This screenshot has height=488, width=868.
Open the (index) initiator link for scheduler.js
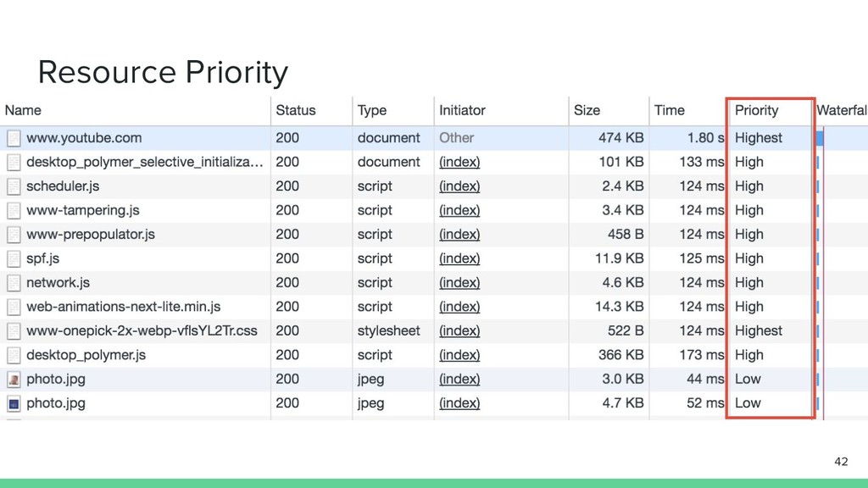[459, 186]
